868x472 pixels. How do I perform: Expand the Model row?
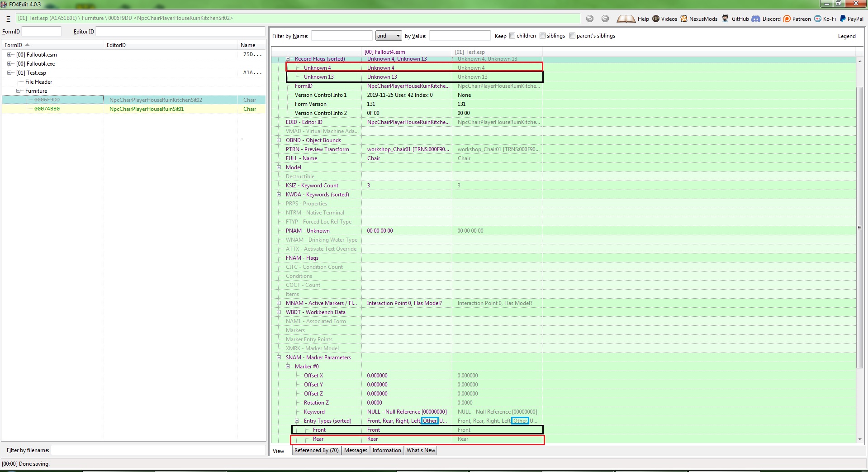pyautogui.click(x=279, y=167)
